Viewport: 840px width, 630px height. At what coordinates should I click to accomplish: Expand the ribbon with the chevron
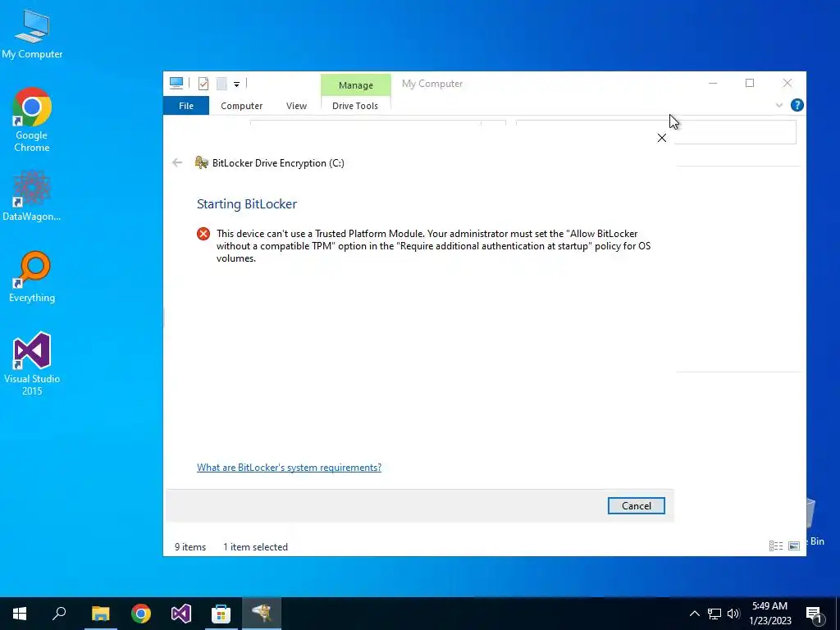point(779,105)
